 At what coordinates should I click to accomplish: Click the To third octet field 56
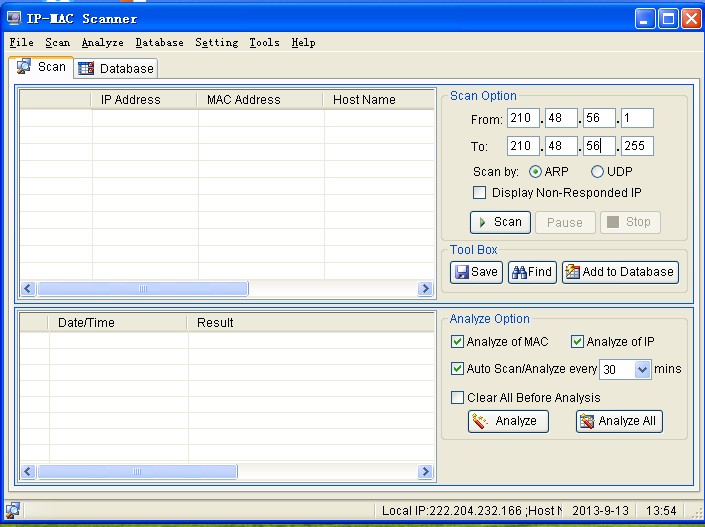click(x=599, y=146)
